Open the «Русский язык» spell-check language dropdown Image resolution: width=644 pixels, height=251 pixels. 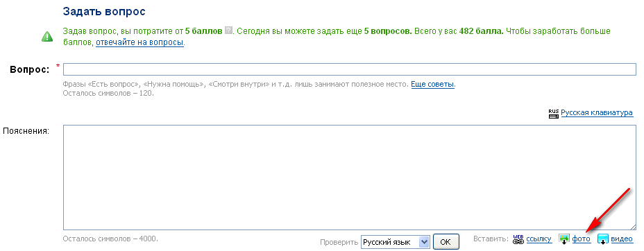click(395, 242)
